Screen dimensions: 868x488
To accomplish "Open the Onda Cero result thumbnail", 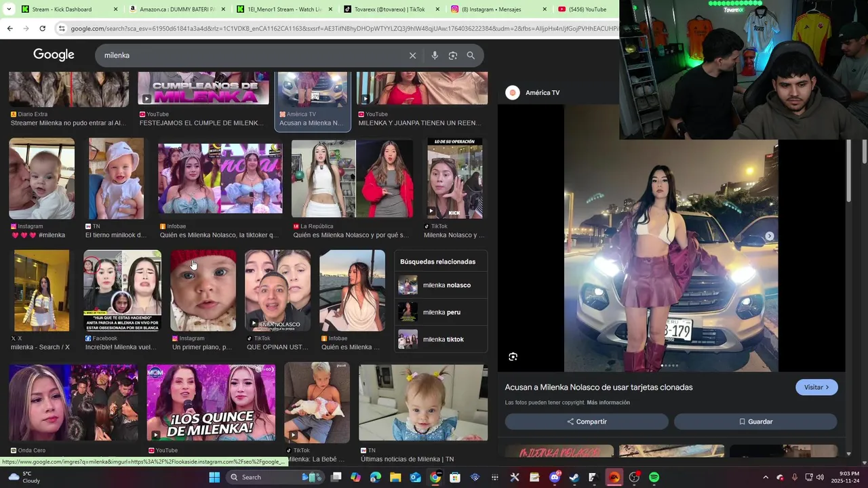I will pyautogui.click(x=73, y=403).
